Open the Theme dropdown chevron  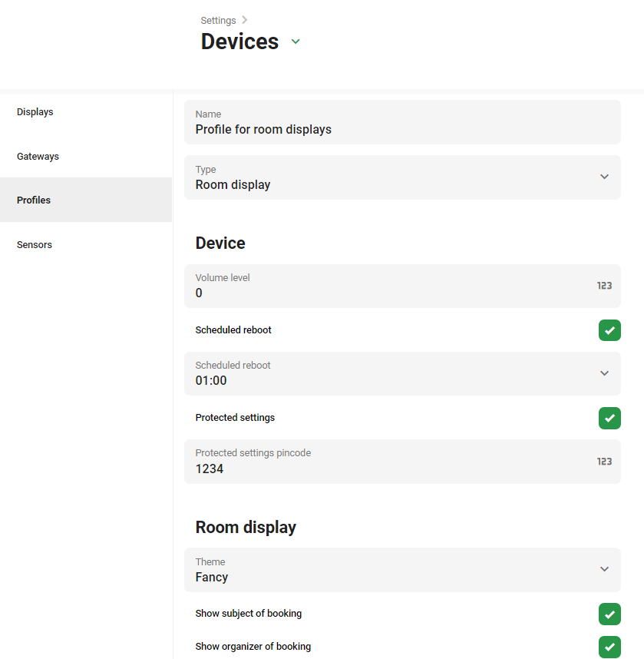click(x=604, y=569)
